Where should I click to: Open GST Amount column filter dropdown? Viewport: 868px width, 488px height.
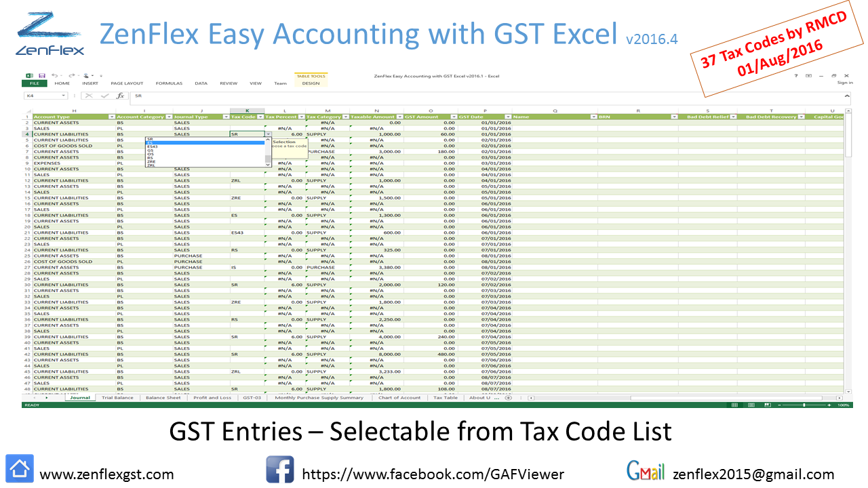pos(454,117)
